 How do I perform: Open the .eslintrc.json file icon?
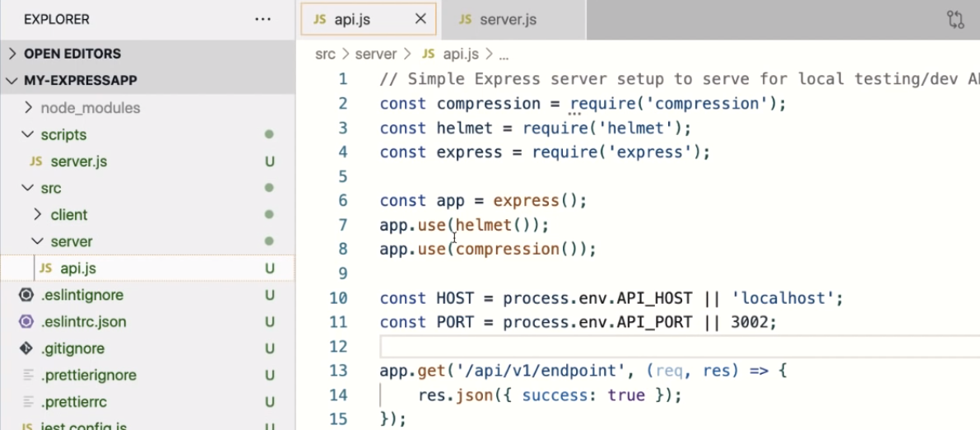(26, 322)
